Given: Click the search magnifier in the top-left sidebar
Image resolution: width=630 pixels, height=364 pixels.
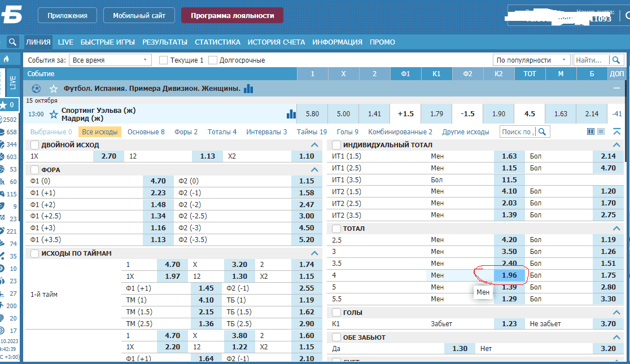Looking at the screenshot, I should click(x=12, y=42).
